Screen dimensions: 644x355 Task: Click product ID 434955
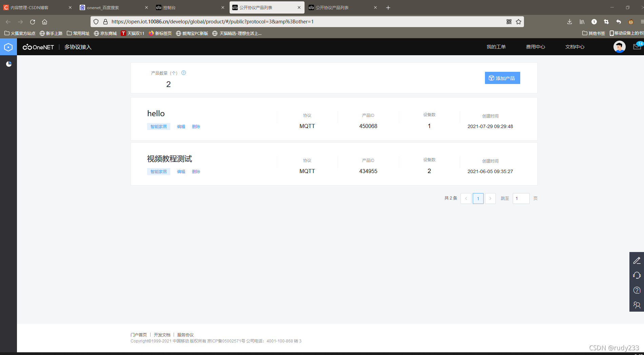pyautogui.click(x=368, y=171)
